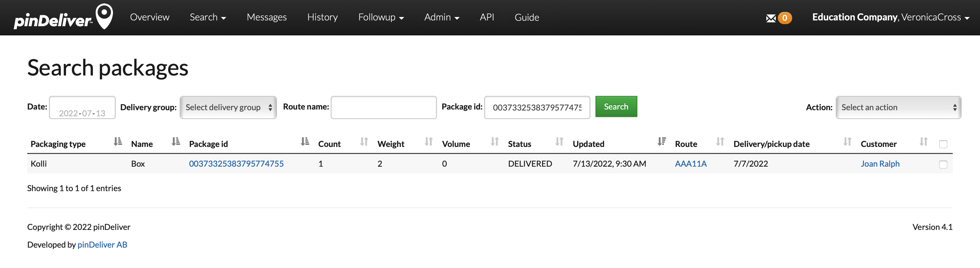Open package 00373325383795774755 link
Screen dimensions: 980x268
pyautogui.click(x=236, y=164)
